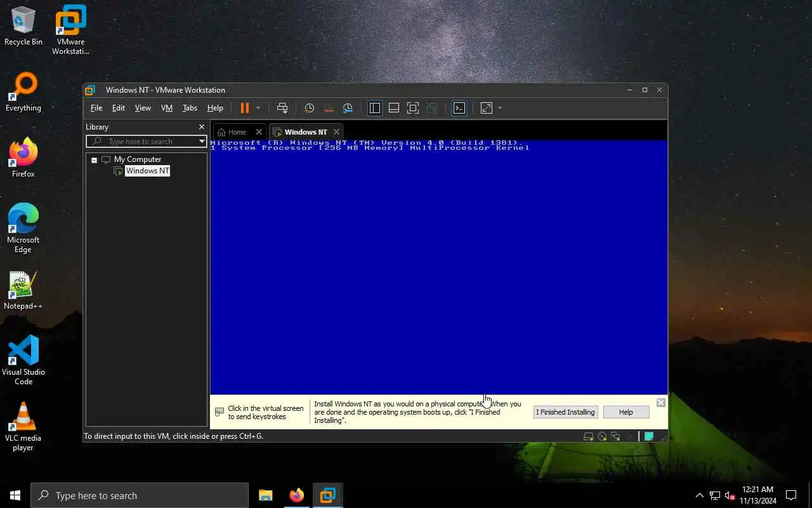Open the Everything search desktop shortcut
This screenshot has width=812, height=508.
pyautogui.click(x=23, y=91)
